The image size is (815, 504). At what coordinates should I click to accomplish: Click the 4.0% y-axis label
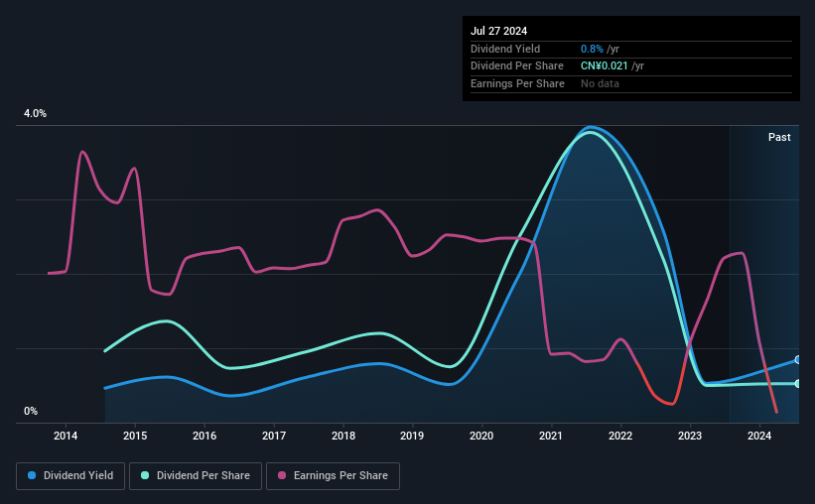point(35,113)
